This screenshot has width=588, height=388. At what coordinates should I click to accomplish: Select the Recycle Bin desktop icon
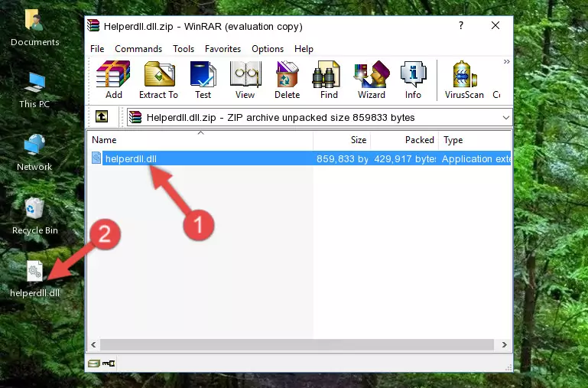pyautogui.click(x=35, y=216)
